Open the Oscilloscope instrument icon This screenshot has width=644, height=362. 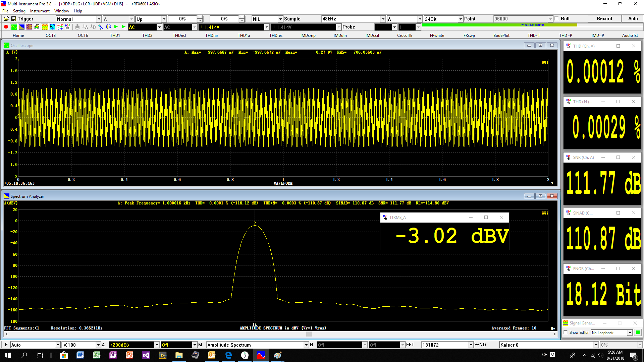14,27
